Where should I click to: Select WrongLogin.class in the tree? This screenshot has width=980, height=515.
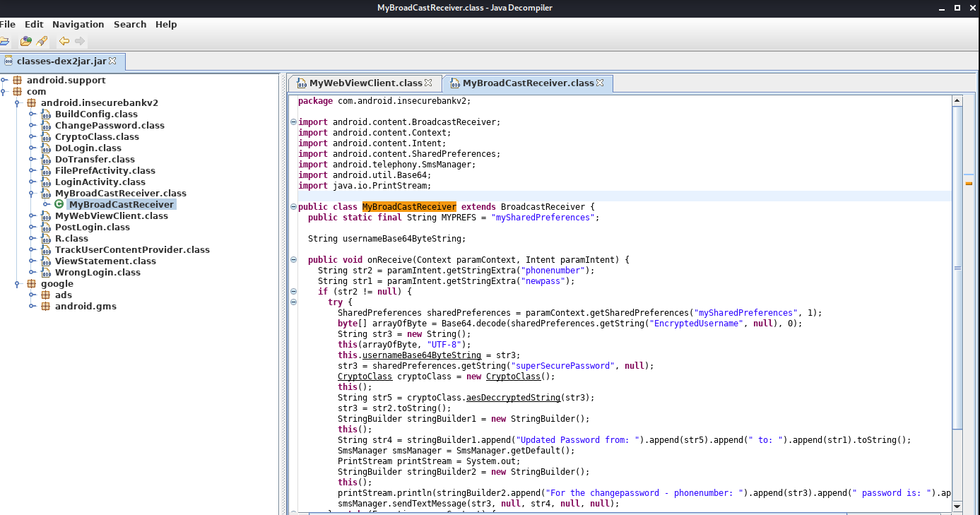pyautogui.click(x=97, y=272)
